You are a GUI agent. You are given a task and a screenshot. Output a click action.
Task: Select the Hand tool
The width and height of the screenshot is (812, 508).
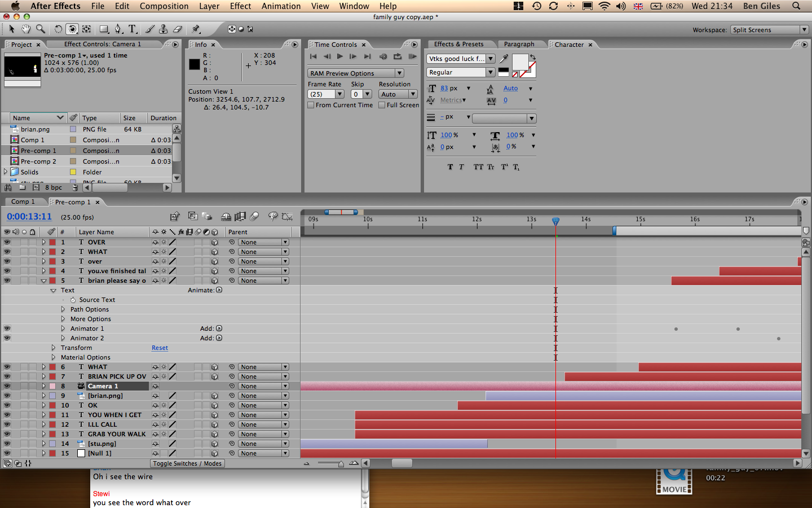click(x=26, y=29)
